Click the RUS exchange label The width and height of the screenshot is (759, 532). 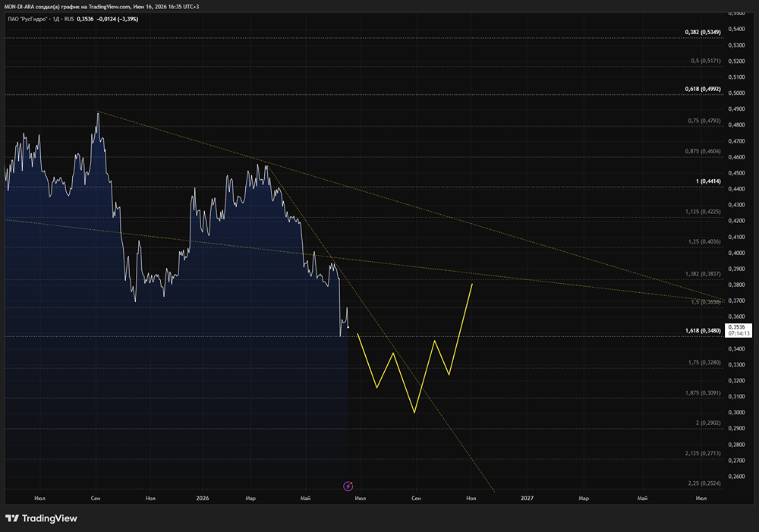(69, 19)
